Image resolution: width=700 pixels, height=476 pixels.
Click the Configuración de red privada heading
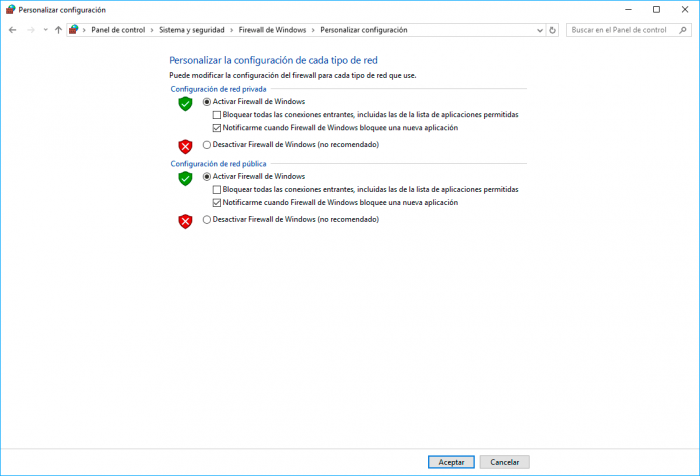tap(218, 89)
